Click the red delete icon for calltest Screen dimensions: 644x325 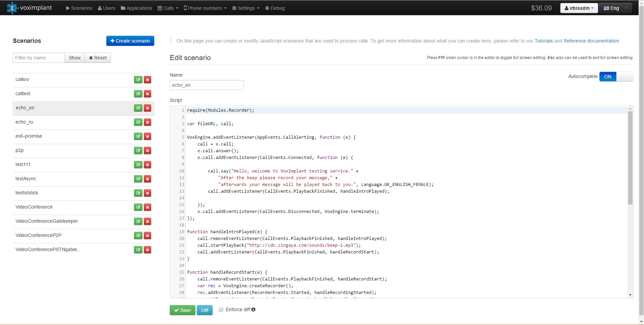(x=147, y=94)
